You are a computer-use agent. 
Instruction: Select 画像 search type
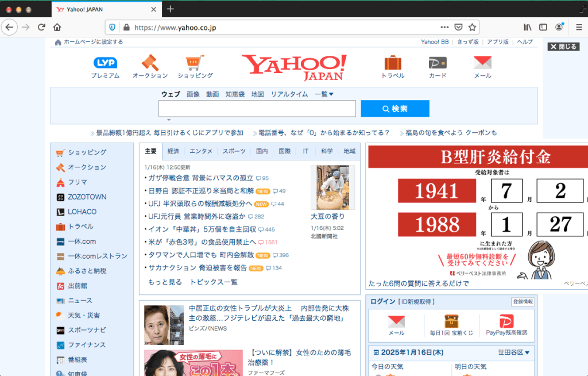click(193, 94)
